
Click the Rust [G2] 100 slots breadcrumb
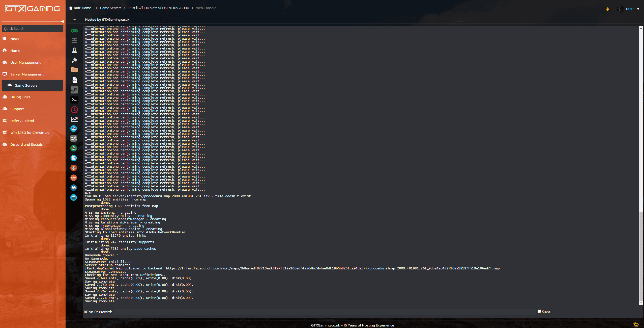click(159, 8)
